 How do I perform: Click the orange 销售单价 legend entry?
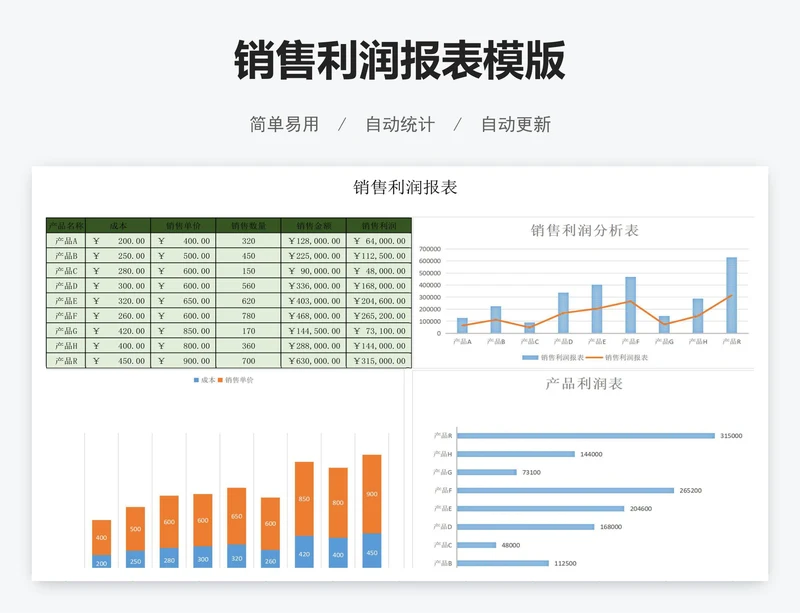coord(236,380)
